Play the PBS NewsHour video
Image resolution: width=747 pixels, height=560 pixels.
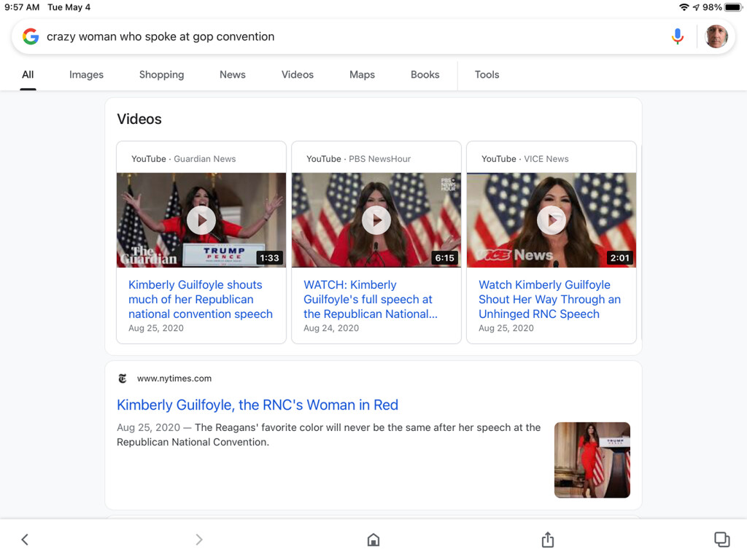[x=376, y=220]
